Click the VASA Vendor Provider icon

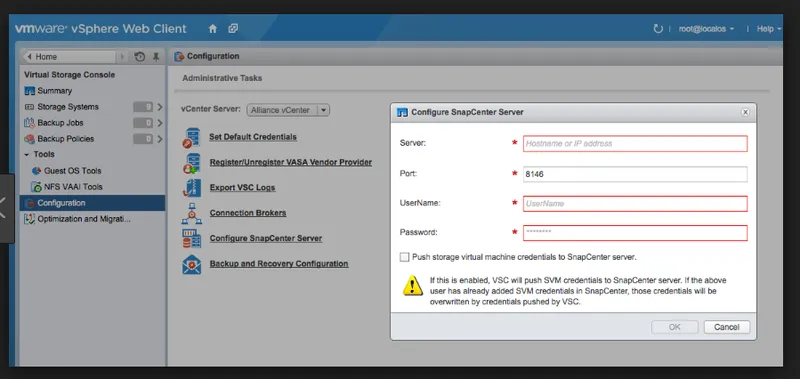click(x=192, y=163)
